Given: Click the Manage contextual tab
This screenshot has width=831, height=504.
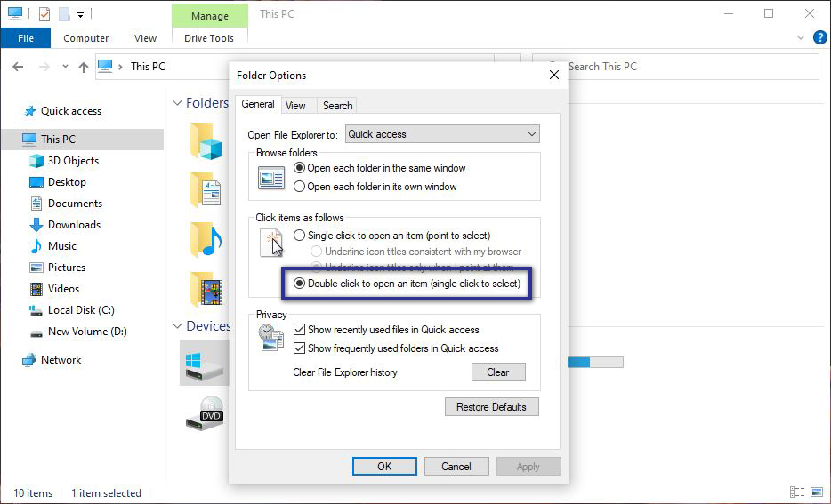Looking at the screenshot, I should point(210,16).
